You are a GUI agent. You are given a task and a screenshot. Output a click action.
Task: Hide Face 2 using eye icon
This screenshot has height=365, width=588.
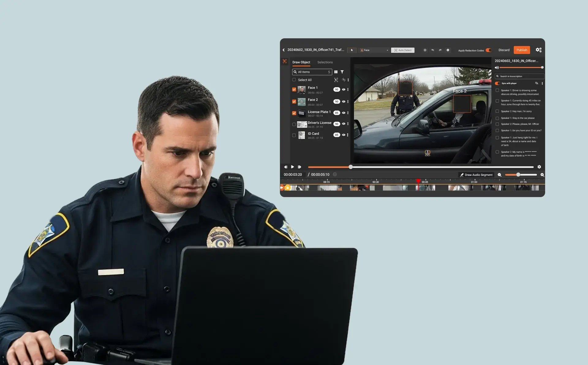pyautogui.click(x=344, y=101)
